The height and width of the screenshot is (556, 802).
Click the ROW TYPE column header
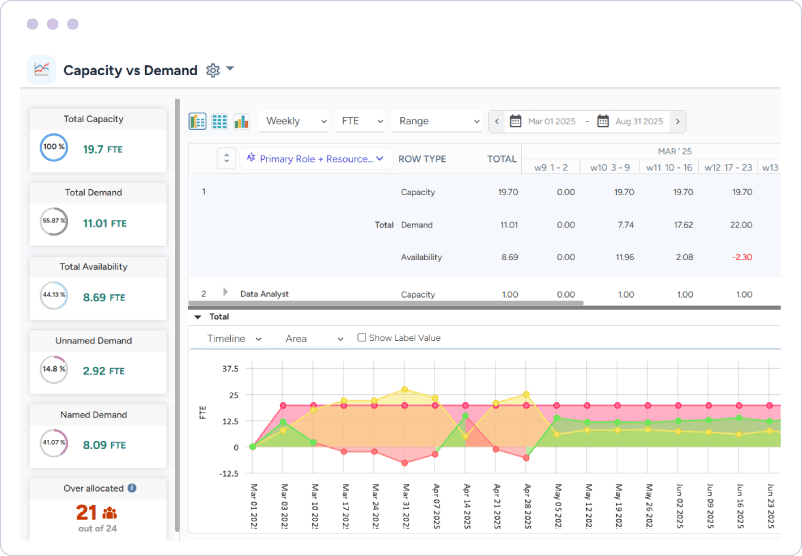(422, 159)
